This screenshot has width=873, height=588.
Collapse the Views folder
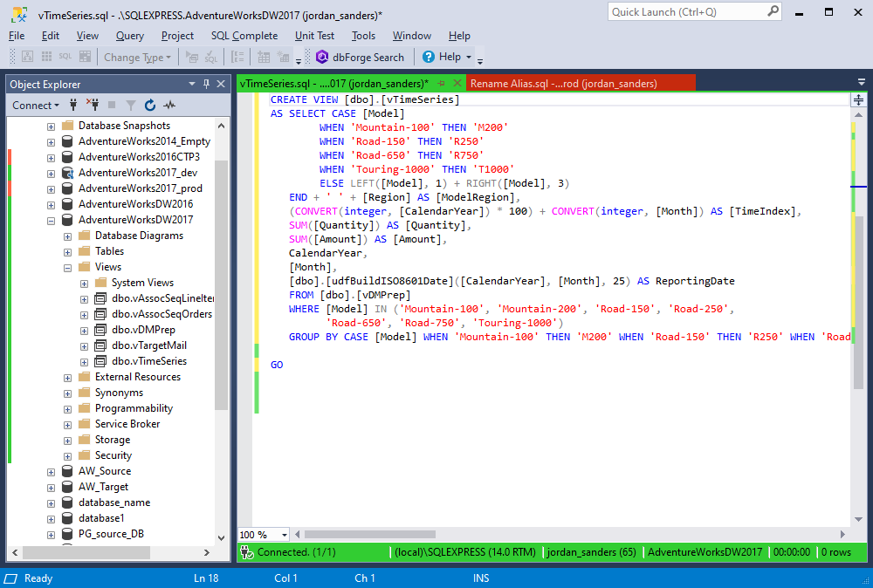pyautogui.click(x=67, y=268)
